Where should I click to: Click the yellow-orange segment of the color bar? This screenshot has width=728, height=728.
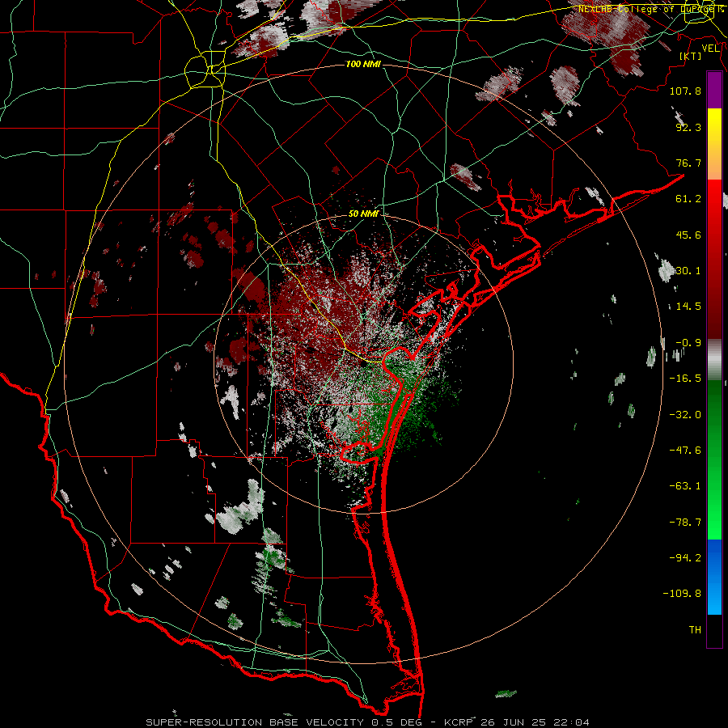click(714, 144)
